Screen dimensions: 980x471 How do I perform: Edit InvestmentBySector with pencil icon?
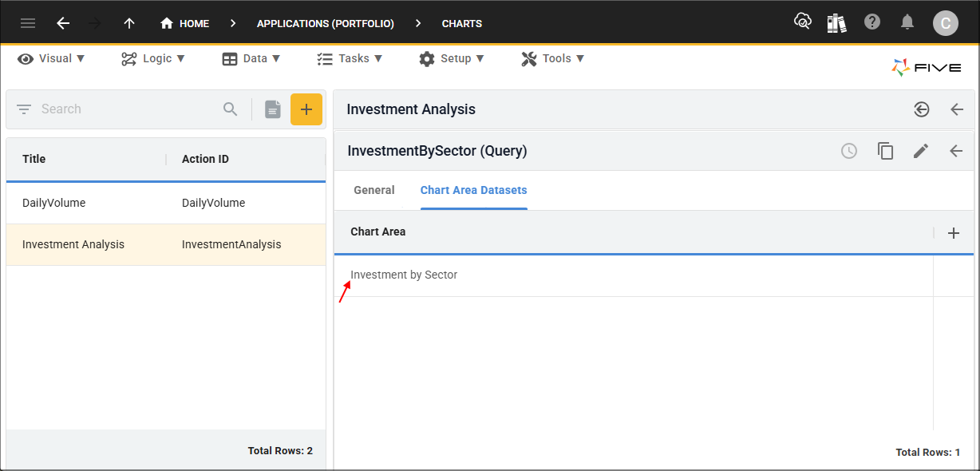pyautogui.click(x=921, y=151)
